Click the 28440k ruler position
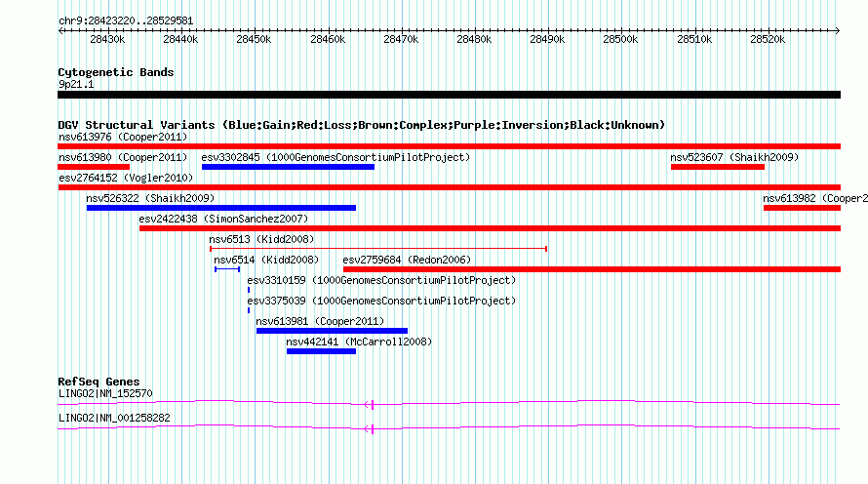 [180, 39]
